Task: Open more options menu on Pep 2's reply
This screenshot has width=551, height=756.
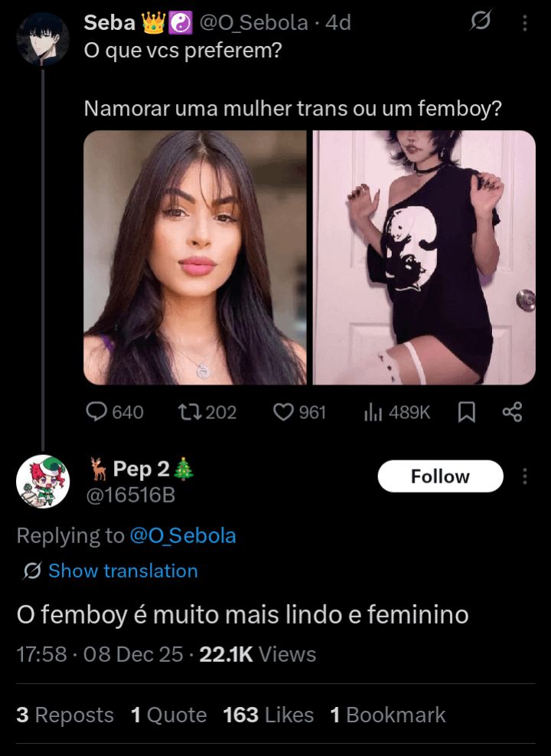Action: pyautogui.click(x=525, y=476)
